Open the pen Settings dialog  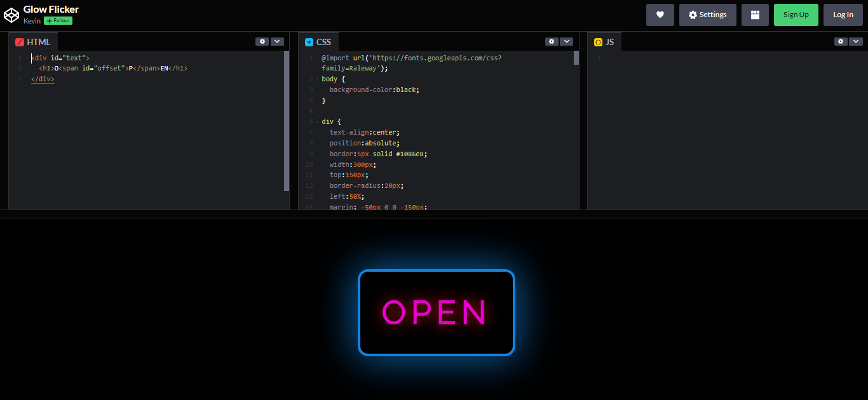coord(707,14)
